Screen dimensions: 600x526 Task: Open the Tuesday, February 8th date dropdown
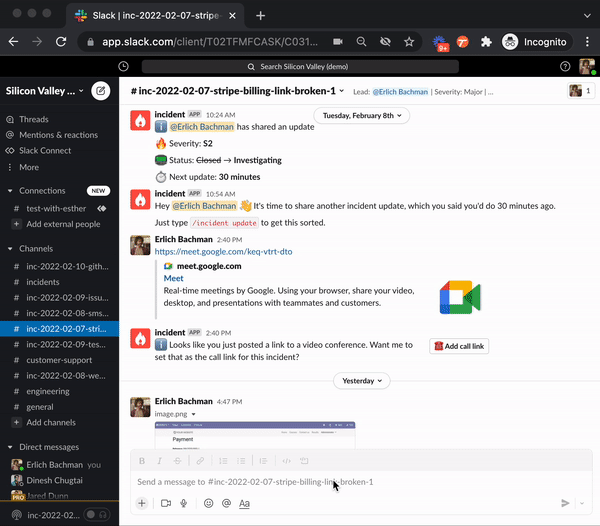click(361, 116)
